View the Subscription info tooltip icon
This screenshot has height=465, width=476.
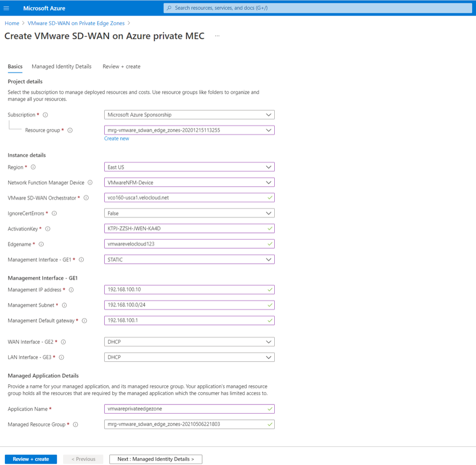coord(45,115)
